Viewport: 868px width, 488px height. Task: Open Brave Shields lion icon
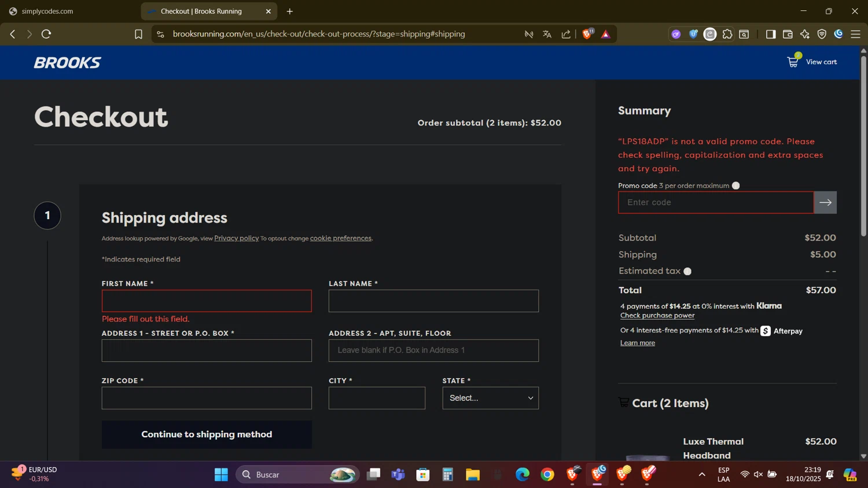click(x=587, y=34)
